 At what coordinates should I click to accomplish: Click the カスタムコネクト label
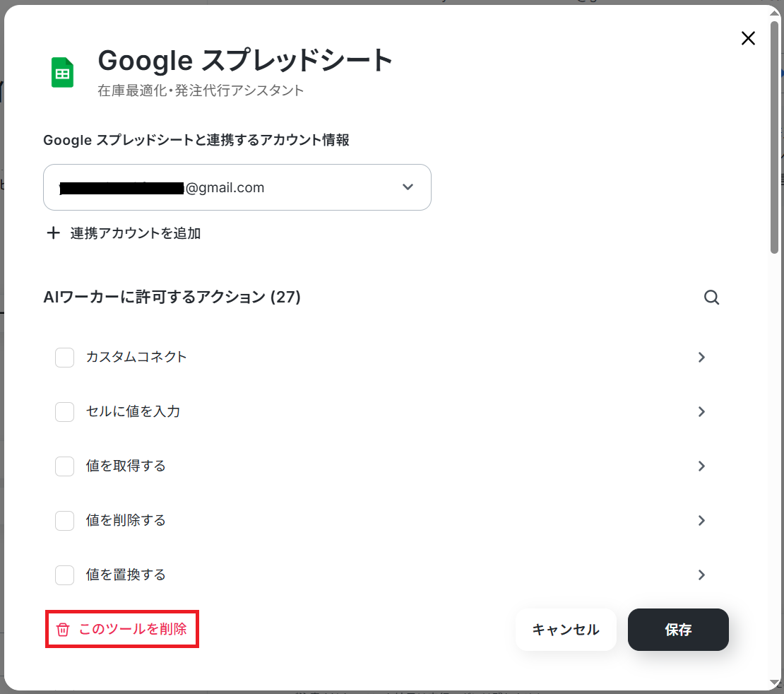[136, 357]
